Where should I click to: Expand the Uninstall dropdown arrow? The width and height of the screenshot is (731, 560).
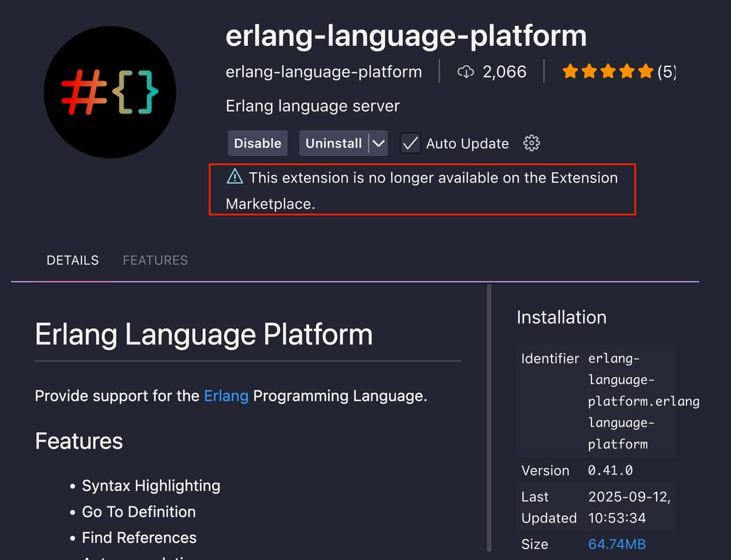[x=378, y=143]
